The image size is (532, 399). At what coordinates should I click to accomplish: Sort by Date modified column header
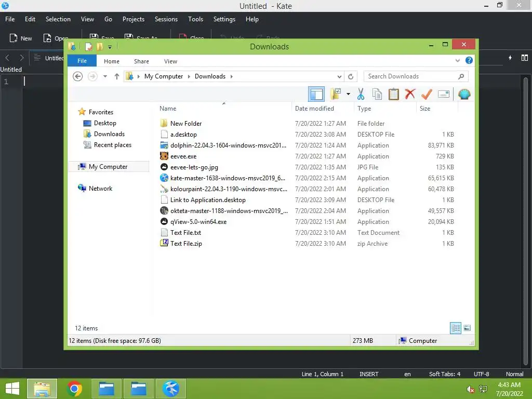click(x=323, y=108)
